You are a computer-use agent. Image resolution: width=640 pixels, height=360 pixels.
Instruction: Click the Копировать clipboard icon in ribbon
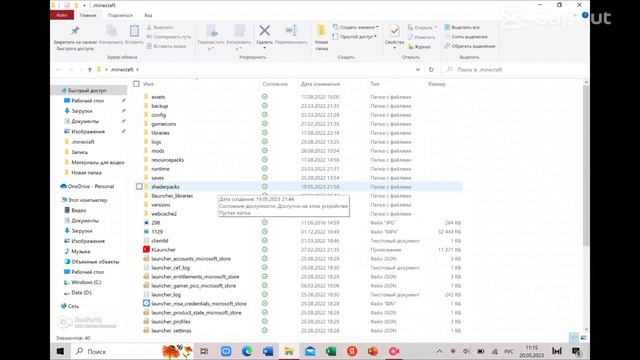point(111,31)
